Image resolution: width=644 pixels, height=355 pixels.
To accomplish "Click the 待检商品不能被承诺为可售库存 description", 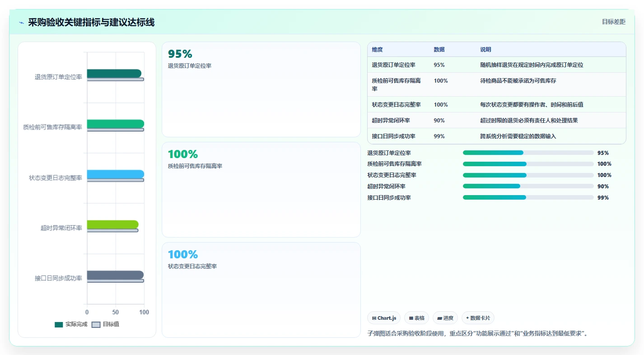I will coord(518,81).
